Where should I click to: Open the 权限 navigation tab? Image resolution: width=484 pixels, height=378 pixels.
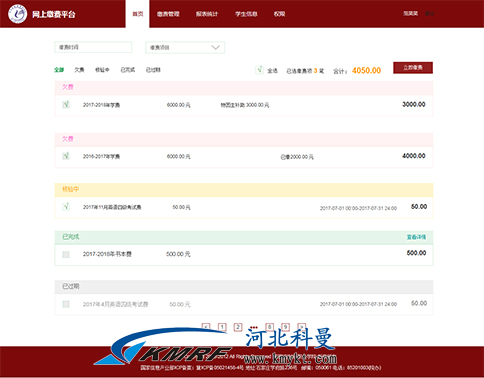coord(279,14)
